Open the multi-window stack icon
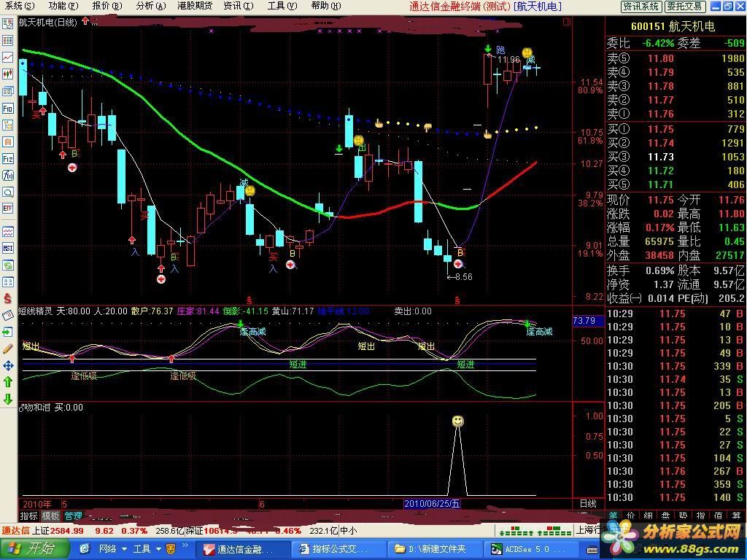 tap(7, 91)
